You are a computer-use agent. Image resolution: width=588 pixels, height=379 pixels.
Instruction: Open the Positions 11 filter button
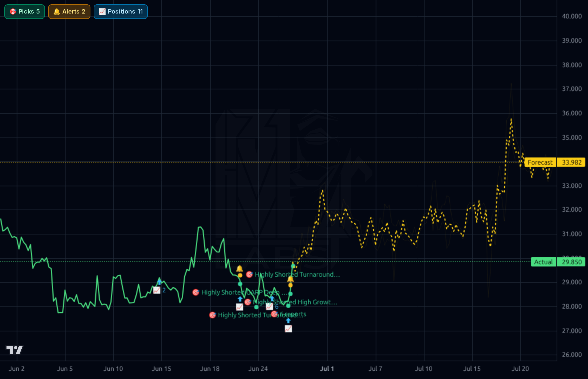pos(121,12)
